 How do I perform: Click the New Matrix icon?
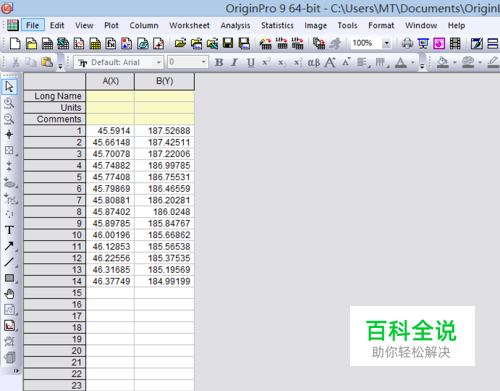(x=95, y=43)
